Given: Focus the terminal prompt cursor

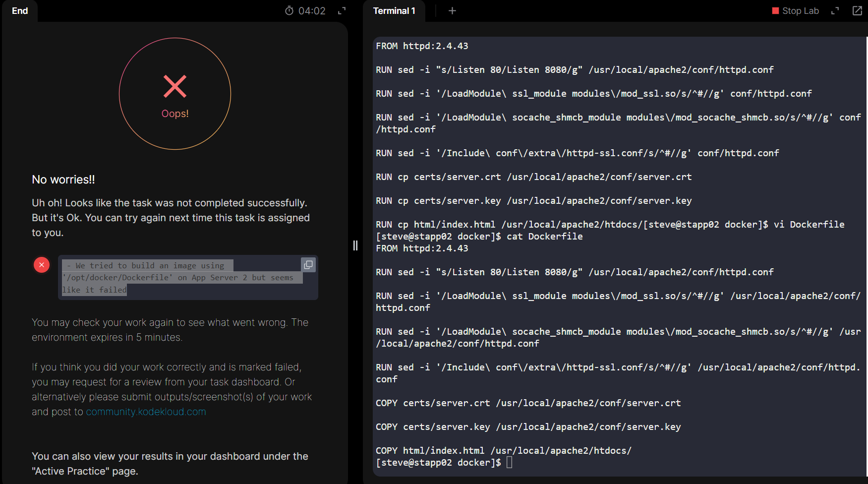Looking at the screenshot, I should pos(509,462).
